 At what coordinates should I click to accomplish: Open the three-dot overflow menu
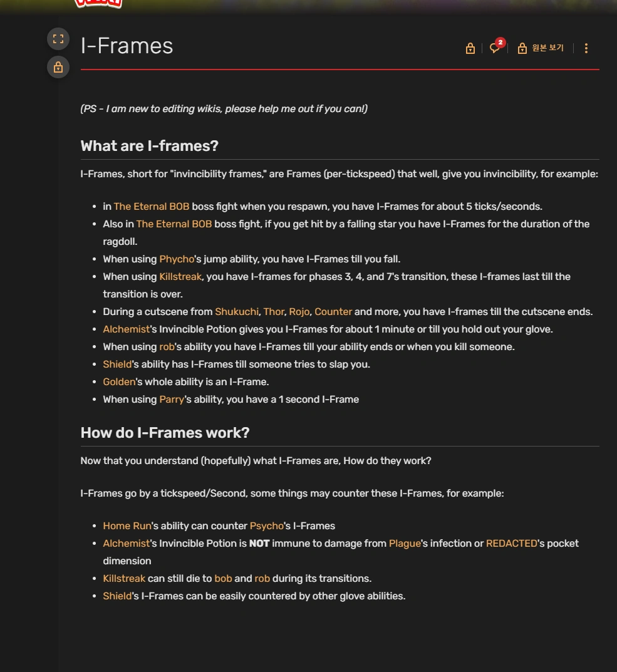tap(586, 48)
